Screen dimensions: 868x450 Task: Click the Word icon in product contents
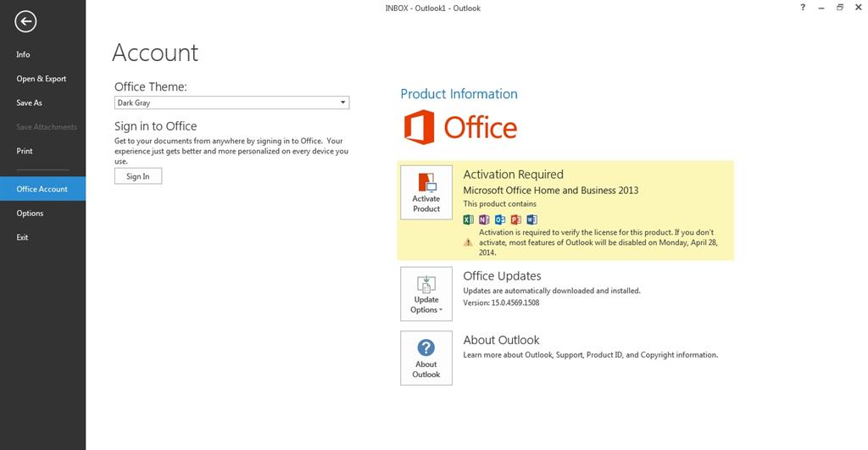tap(532, 219)
